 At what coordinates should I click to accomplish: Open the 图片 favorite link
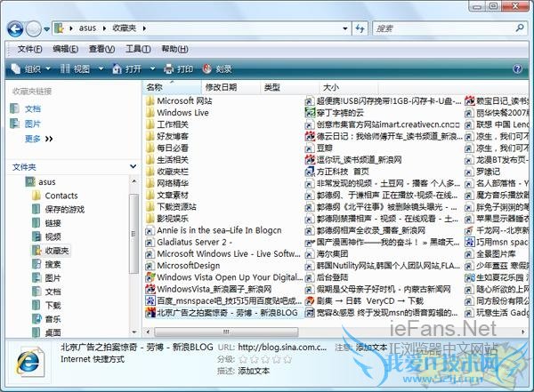click(33, 124)
